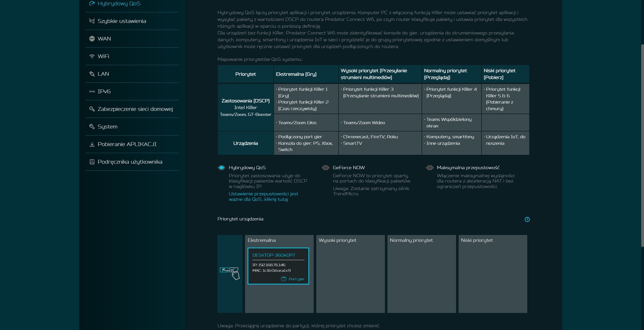Click the 'Priorytet' table header cell
The height and width of the screenshot is (330, 644).
(x=246, y=74)
